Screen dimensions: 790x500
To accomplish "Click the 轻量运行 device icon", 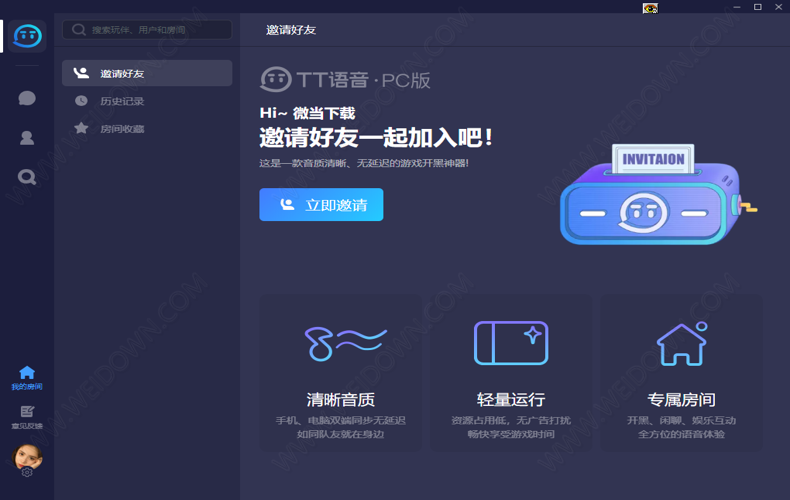I will [511, 343].
